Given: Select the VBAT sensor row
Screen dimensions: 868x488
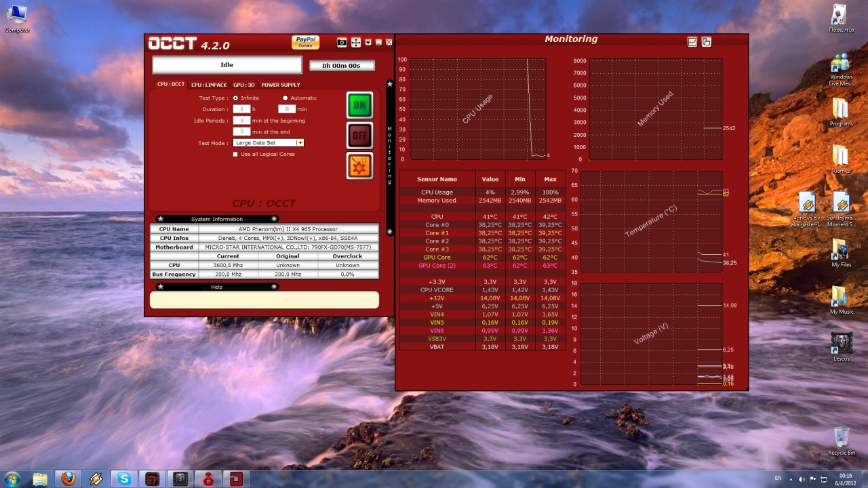Looking at the screenshot, I should [482, 347].
